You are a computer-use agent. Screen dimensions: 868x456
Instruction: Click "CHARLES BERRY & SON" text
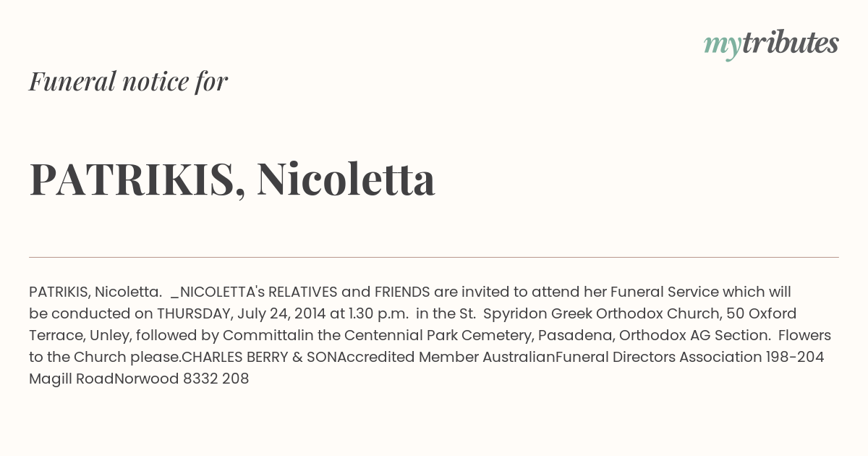tap(259, 357)
